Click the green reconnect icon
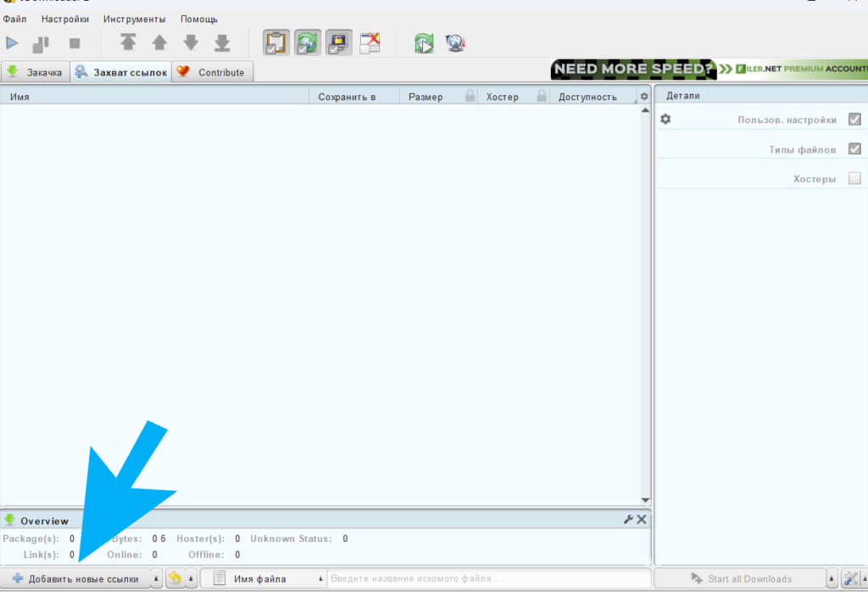This screenshot has height=592, width=868. pyautogui.click(x=424, y=43)
